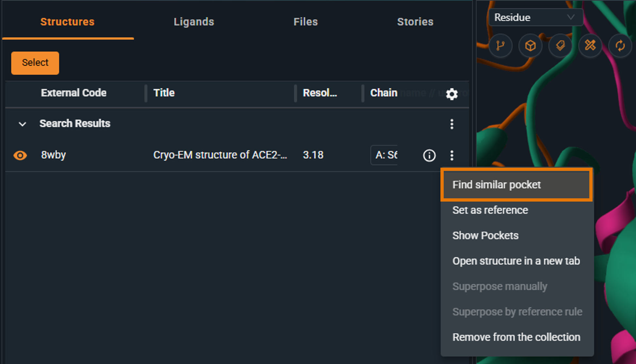Viewport: 636px width, 364px height.
Task: Open the sequence tree tool icon in the viewer
Action: pyautogui.click(x=501, y=46)
